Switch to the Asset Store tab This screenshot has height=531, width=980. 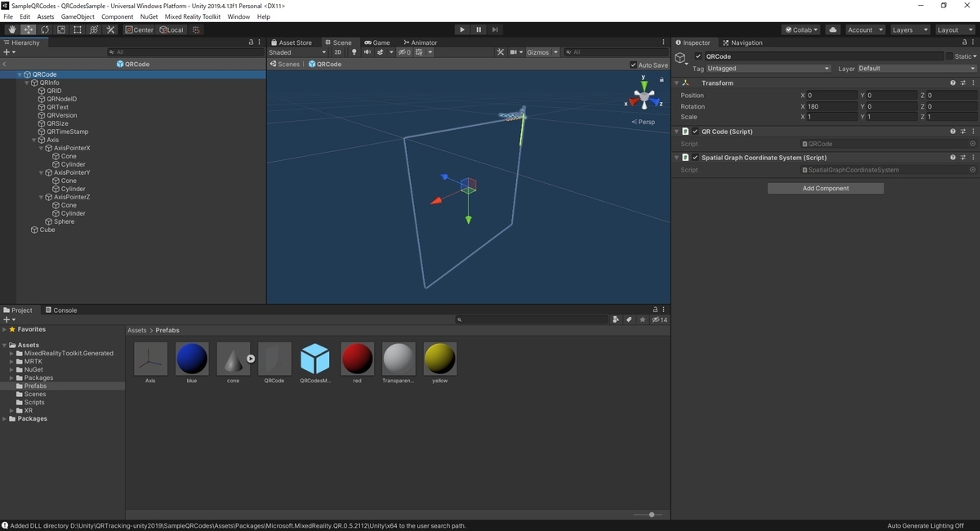coord(292,42)
